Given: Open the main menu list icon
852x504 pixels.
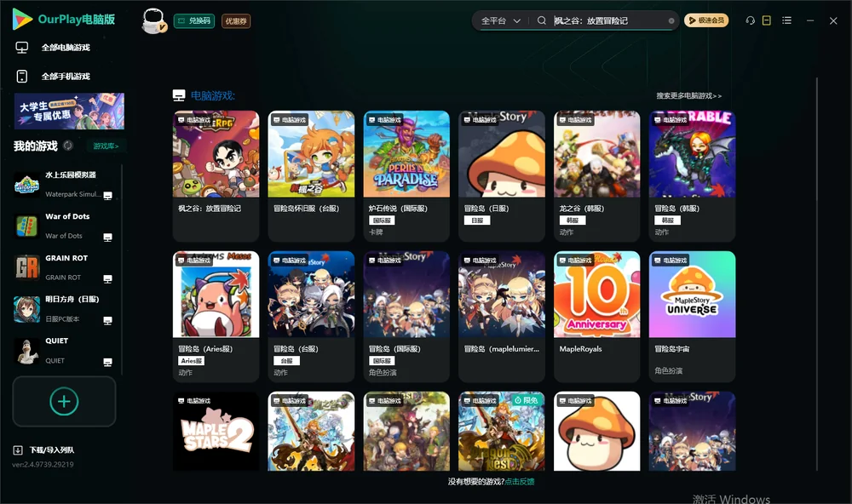Looking at the screenshot, I should 786,20.
